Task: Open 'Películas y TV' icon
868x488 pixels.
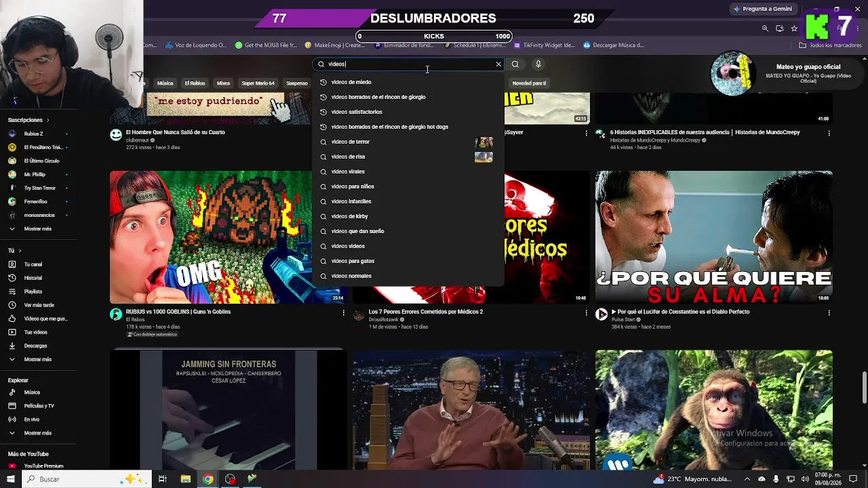Action: tap(12, 406)
